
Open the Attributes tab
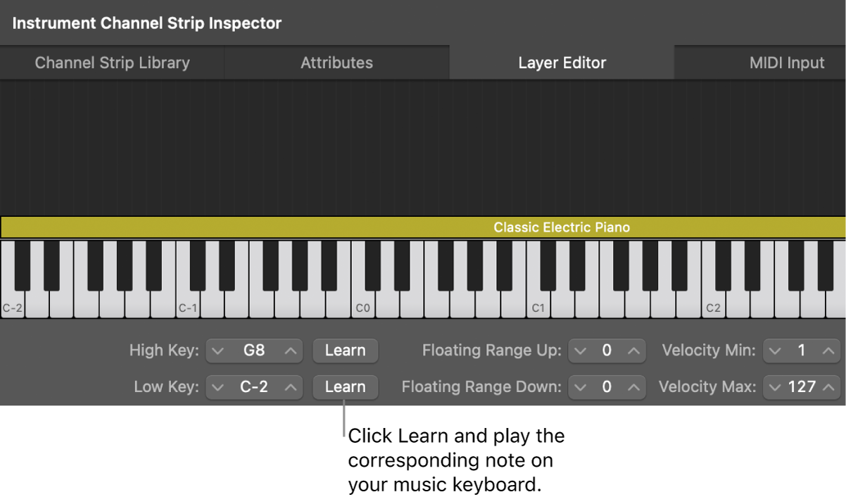(x=337, y=63)
